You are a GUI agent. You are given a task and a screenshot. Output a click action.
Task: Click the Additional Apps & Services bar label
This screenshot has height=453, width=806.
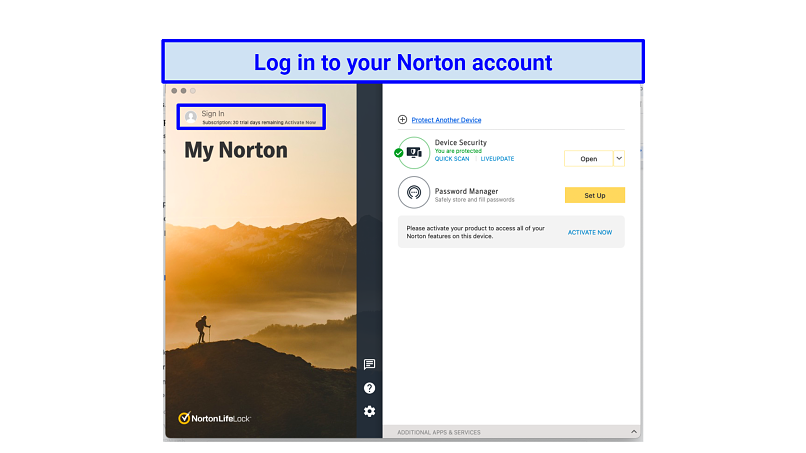[438, 432]
